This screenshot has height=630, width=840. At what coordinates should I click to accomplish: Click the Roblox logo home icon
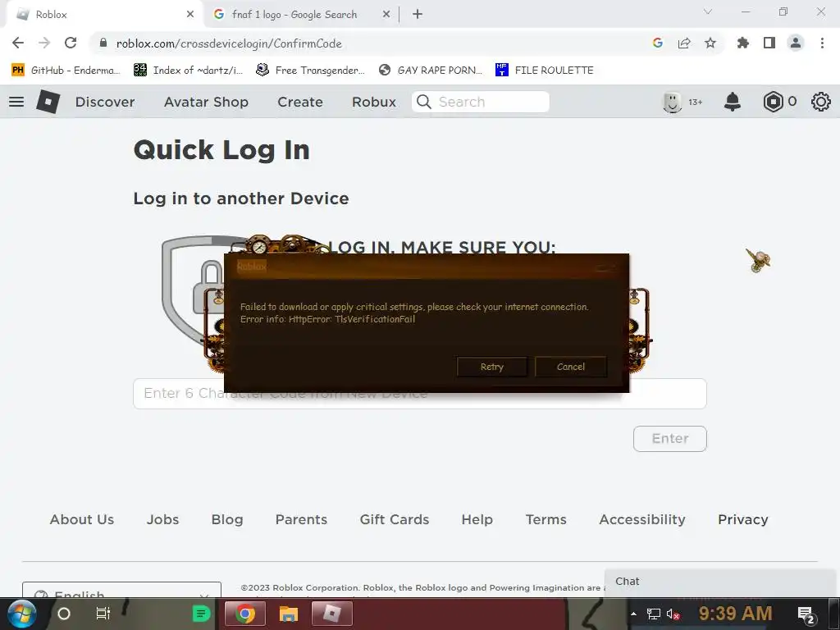point(48,102)
